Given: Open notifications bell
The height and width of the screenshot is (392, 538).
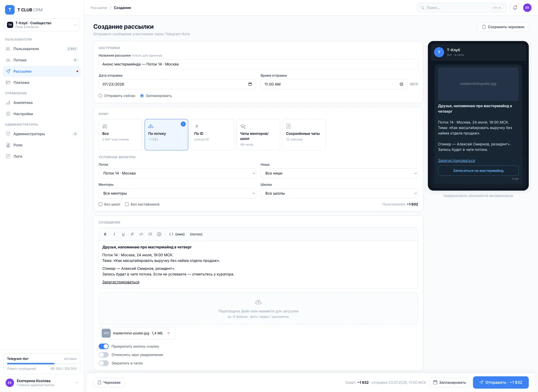Looking at the screenshot, I should click(515, 8).
